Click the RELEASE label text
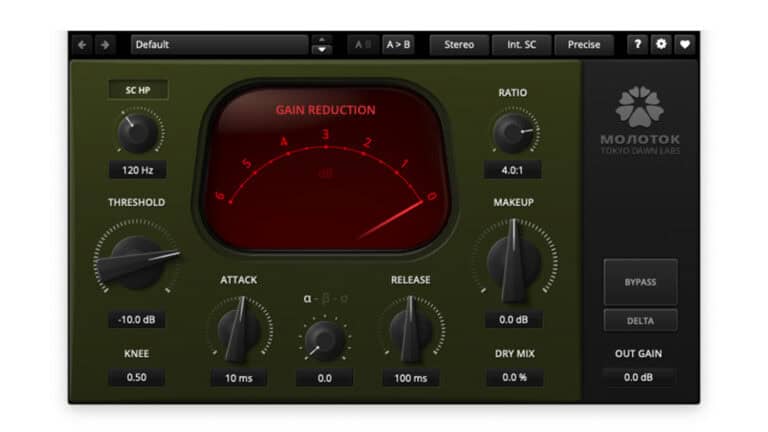Screen dimensions: 768x432 (x=410, y=280)
